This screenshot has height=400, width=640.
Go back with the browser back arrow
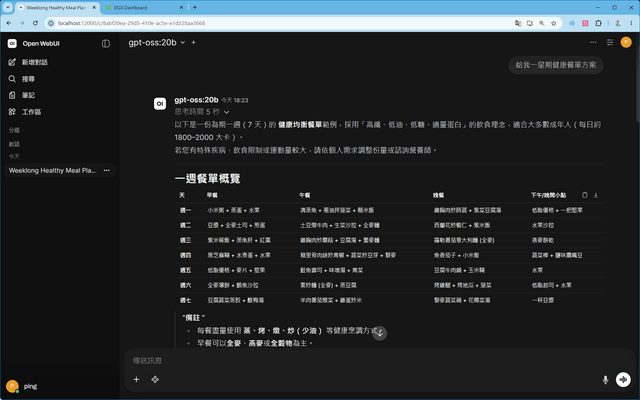tap(9, 23)
